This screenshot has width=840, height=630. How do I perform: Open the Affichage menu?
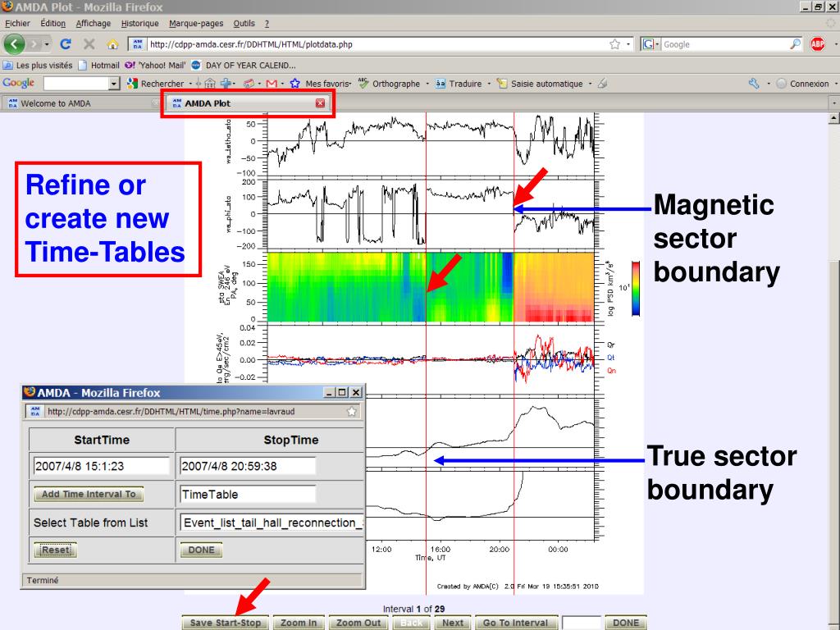tap(94, 24)
